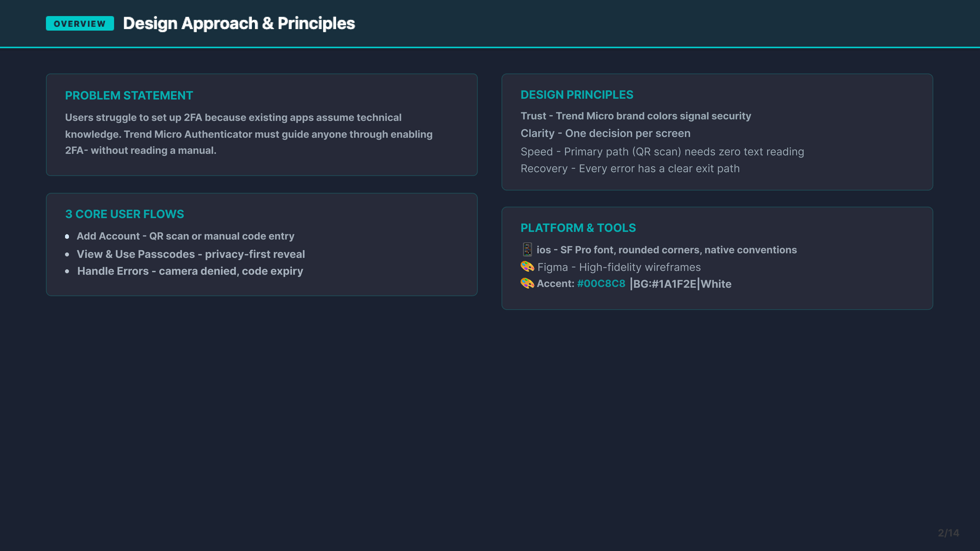Click the palette emoji beside Accent line
This screenshot has height=551, width=980.
pos(527,284)
